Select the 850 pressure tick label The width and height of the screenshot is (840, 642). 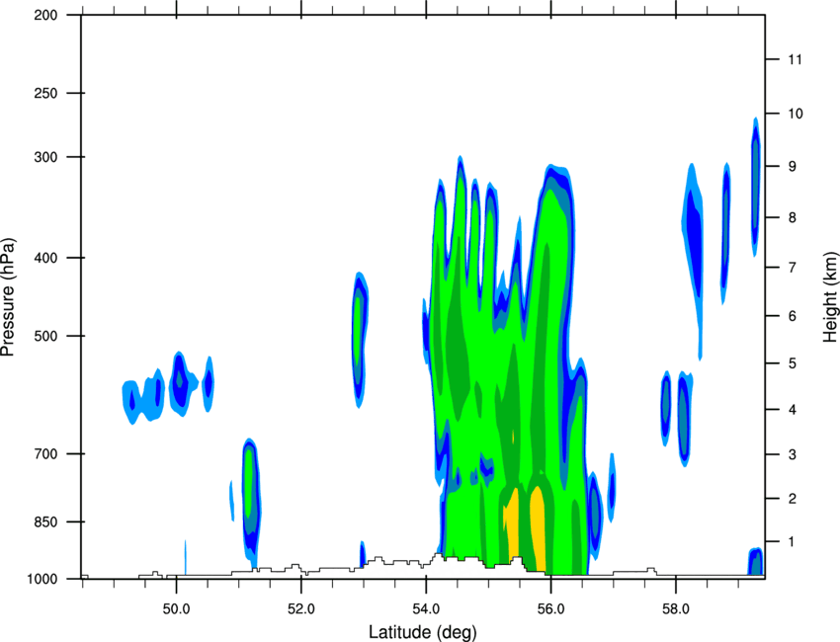pyautogui.click(x=45, y=522)
